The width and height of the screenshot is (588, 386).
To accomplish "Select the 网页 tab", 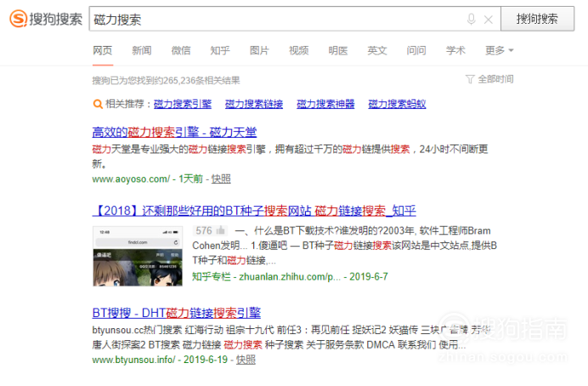I will [102, 50].
